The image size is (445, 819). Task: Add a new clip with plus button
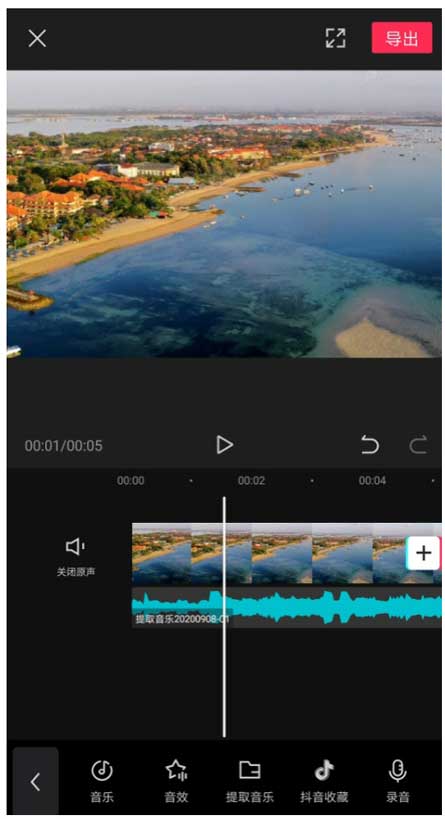tap(423, 553)
